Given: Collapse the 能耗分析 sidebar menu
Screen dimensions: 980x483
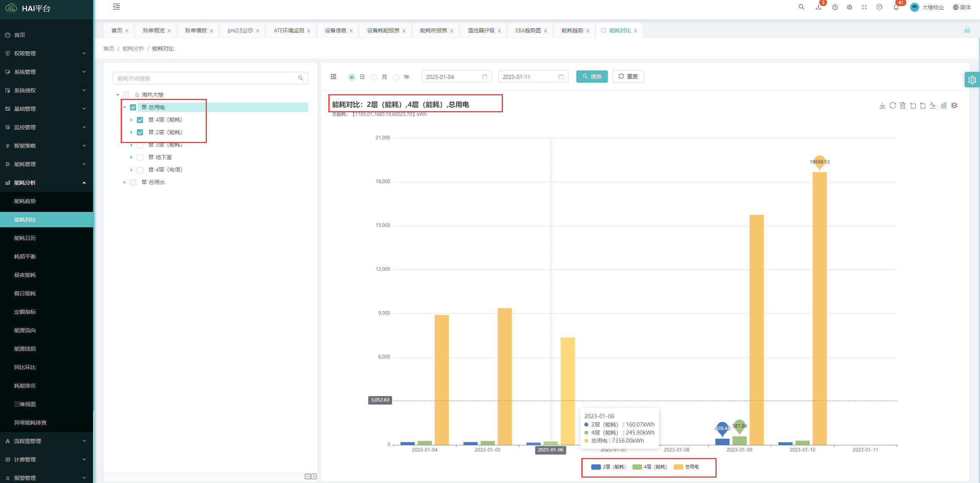Looking at the screenshot, I should point(47,183).
